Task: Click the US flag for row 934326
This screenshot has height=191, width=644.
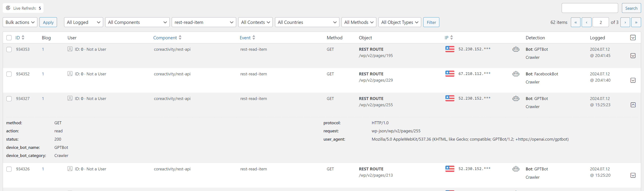Action: click(x=450, y=169)
